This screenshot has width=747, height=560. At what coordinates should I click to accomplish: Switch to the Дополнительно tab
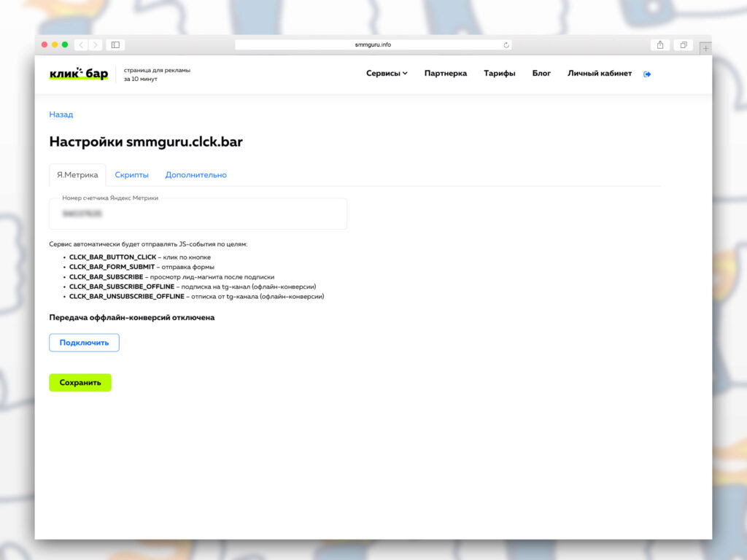196,175
